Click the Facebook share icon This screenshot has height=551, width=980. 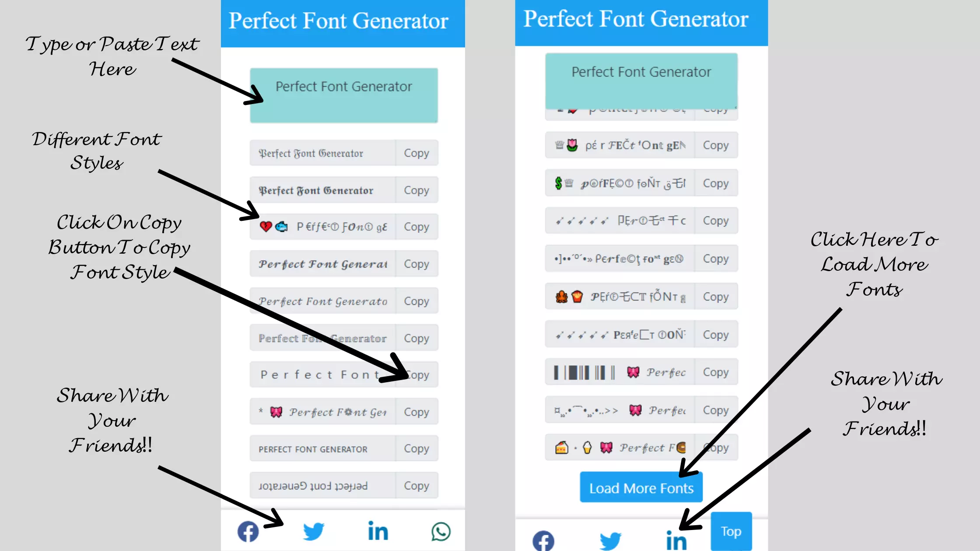[x=248, y=531]
